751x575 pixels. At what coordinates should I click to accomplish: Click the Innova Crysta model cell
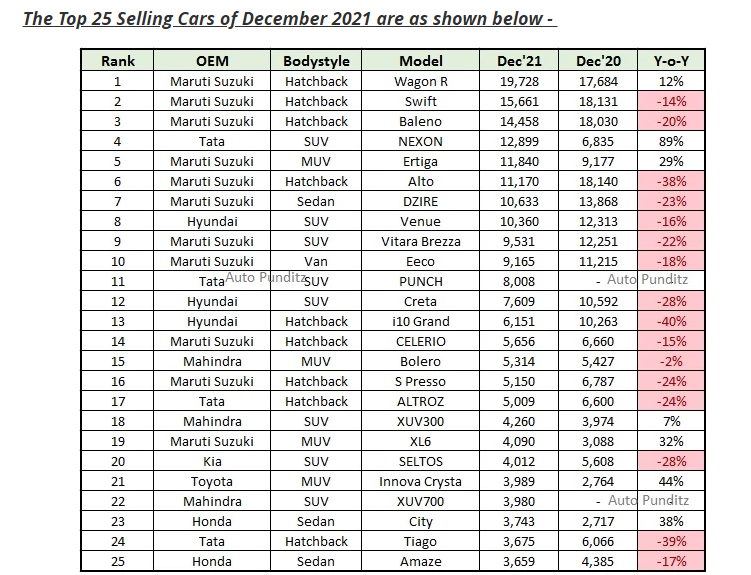[x=420, y=481]
